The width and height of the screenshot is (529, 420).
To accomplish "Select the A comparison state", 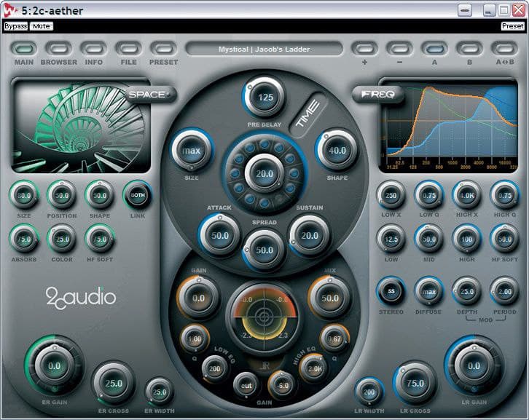I will pyautogui.click(x=434, y=49).
